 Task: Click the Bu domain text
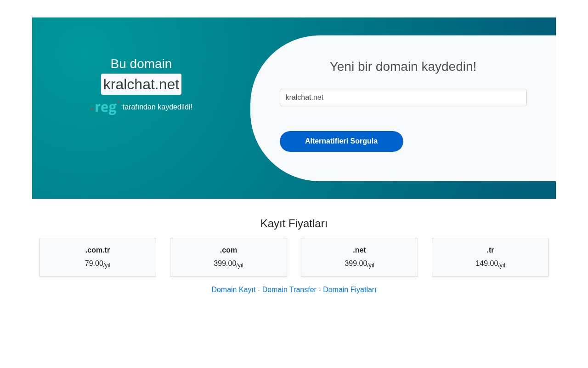click(x=141, y=64)
